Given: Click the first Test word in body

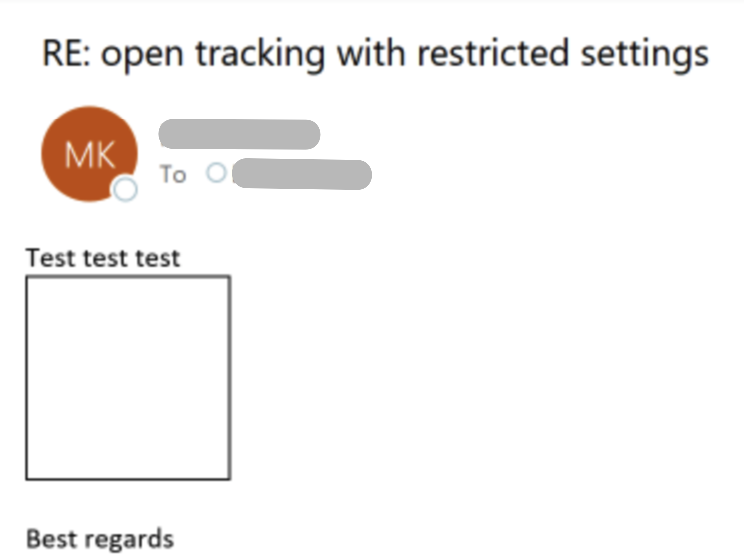Looking at the screenshot, I should click(x=50, y=258).
